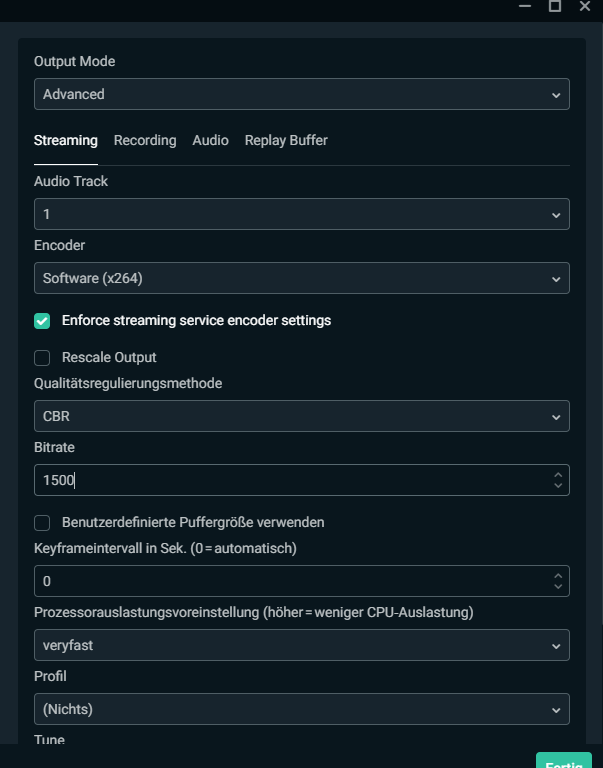
Task: Decrease Bitrate with the down arrow
Action: pos(558,486)
